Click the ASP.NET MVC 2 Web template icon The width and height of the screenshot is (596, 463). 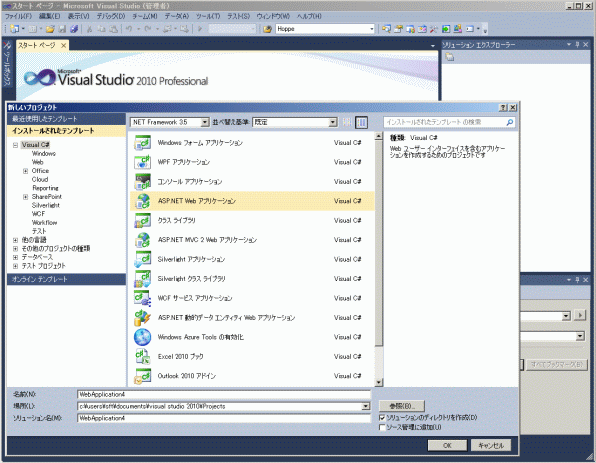[x=143, y=240]
